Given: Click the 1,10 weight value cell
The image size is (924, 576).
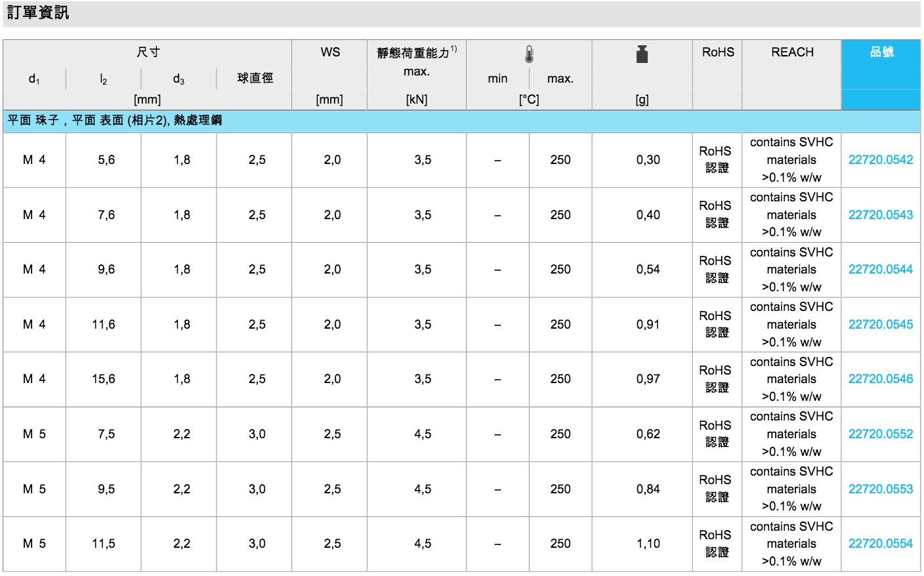Looking at the screenshot, I should tap(648, 544).
